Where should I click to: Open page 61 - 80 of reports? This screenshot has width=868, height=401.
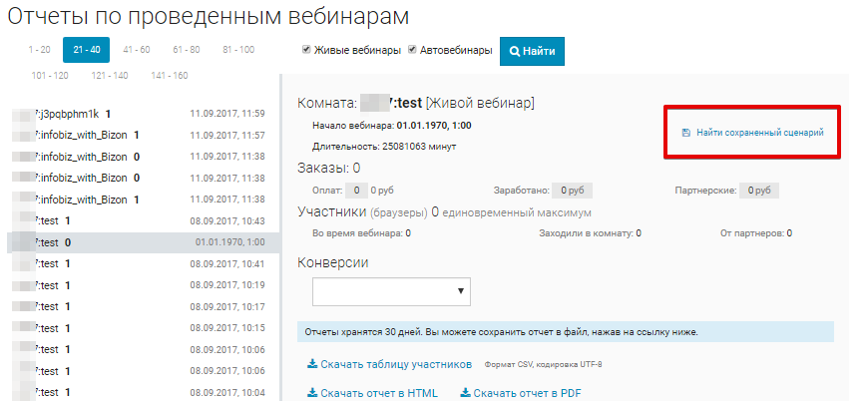pyautogui.click(x=186, y=50)
